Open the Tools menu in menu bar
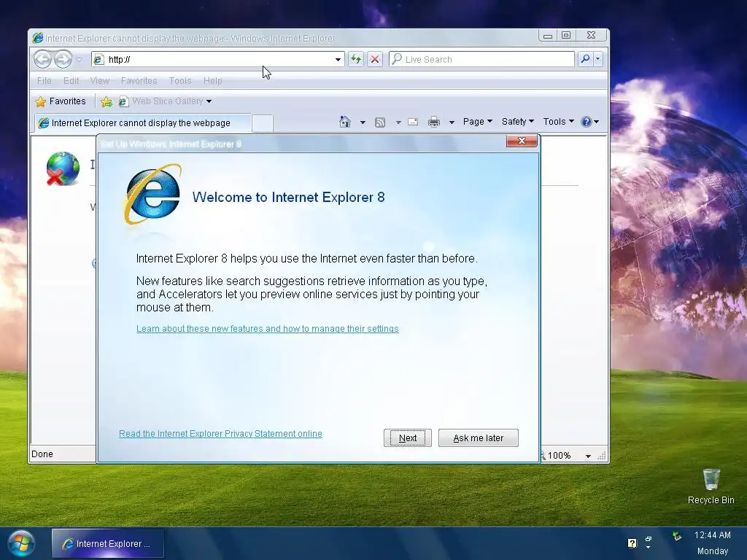 (x=180, y=80)
